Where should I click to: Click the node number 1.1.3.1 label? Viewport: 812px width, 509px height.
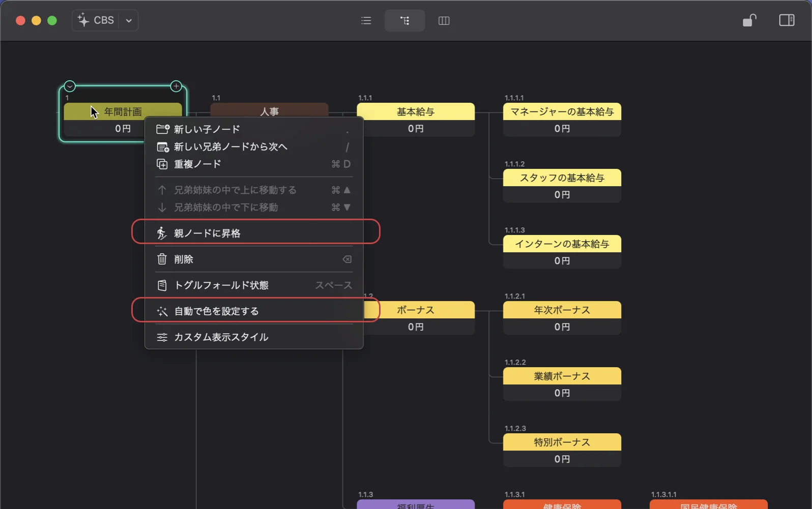[x=514, y=494]
